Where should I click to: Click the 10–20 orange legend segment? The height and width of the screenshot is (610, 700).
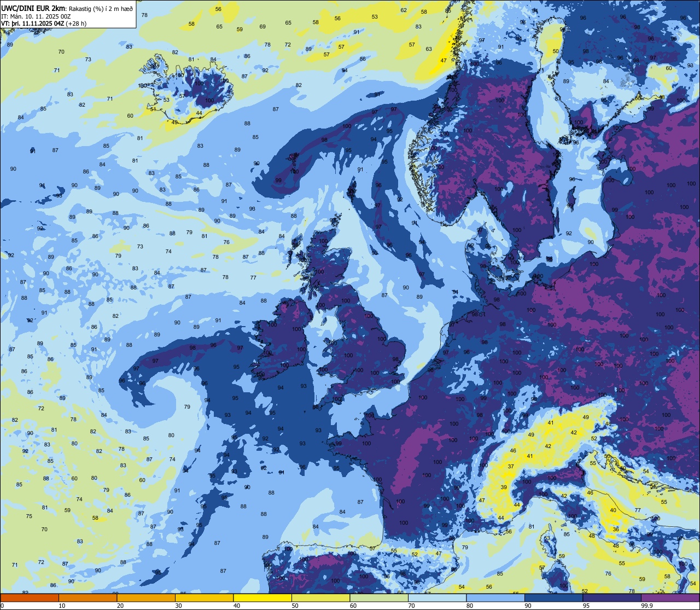88,597
